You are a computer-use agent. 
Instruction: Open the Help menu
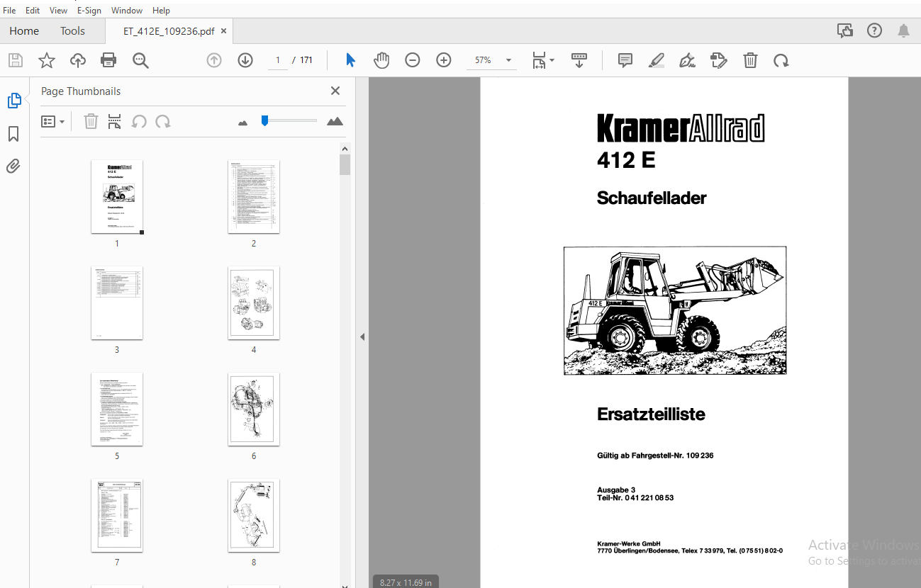click(x=161, y=10)
